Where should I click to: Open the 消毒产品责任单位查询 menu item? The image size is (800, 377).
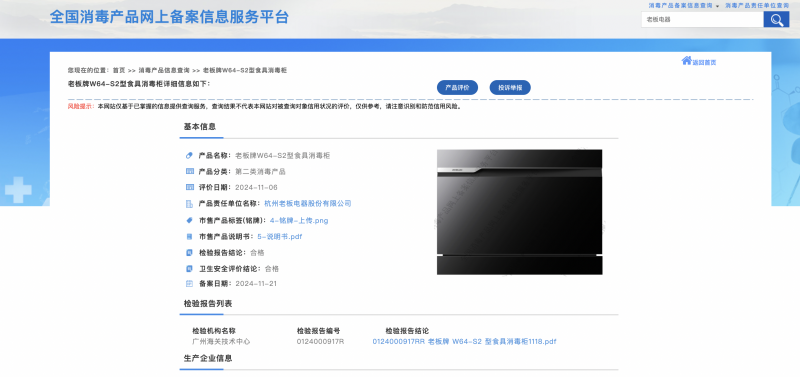pyautogui.click(x=757, y=5)
